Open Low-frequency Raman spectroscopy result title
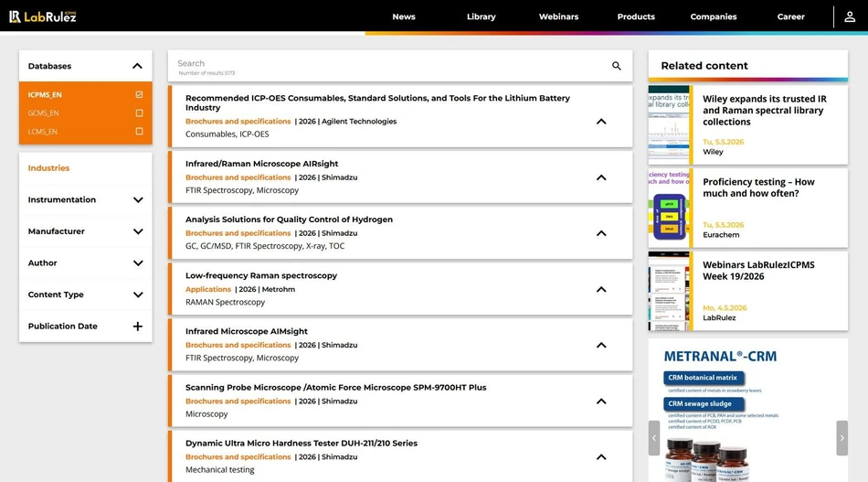The image size is (868, 482). (261, 275)
